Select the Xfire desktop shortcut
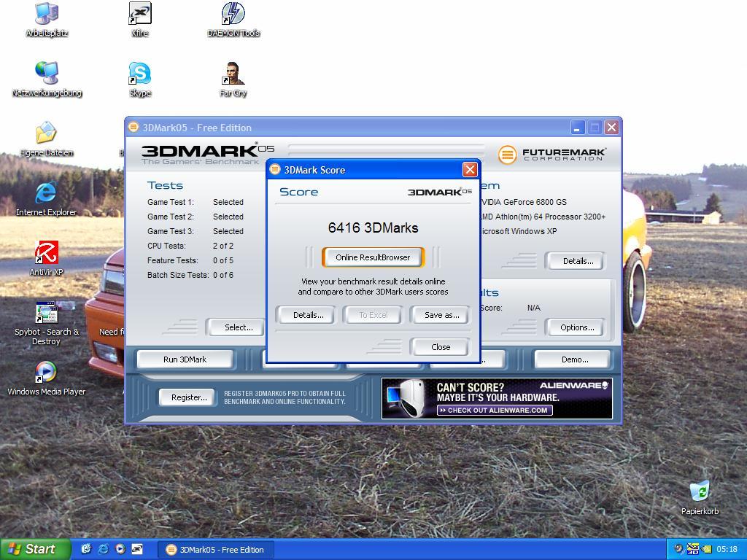The image size is (747, 560). coord(139,19)
